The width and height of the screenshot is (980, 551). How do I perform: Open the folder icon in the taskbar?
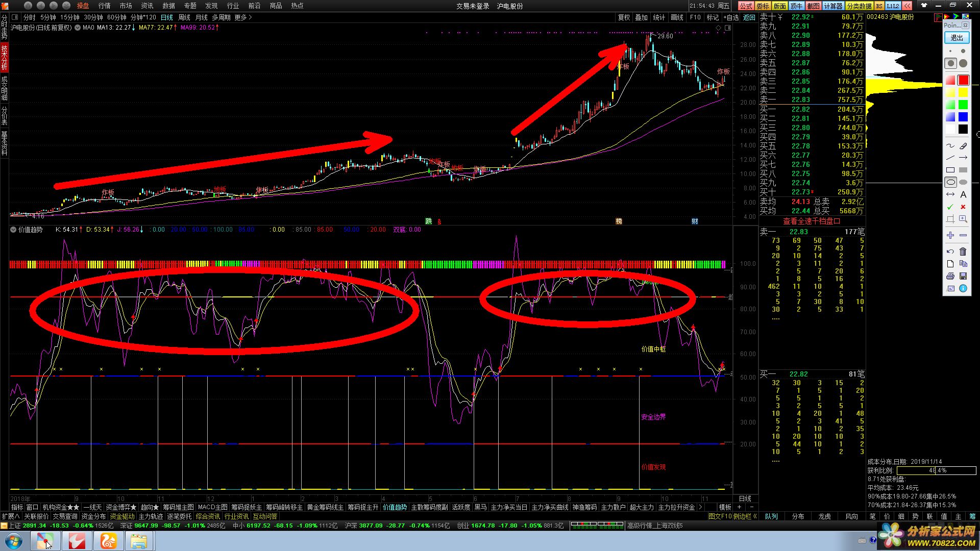coord(138,541)
